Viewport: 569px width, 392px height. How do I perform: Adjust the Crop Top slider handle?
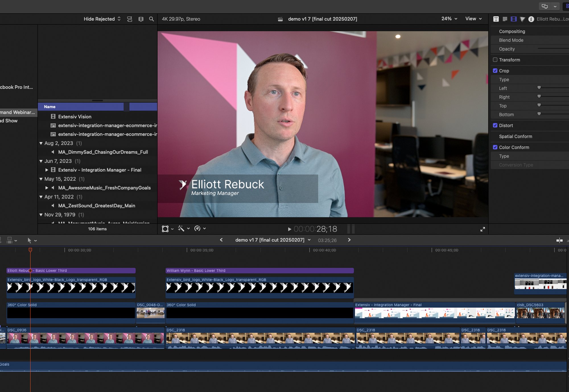click(x=539, y=105)
